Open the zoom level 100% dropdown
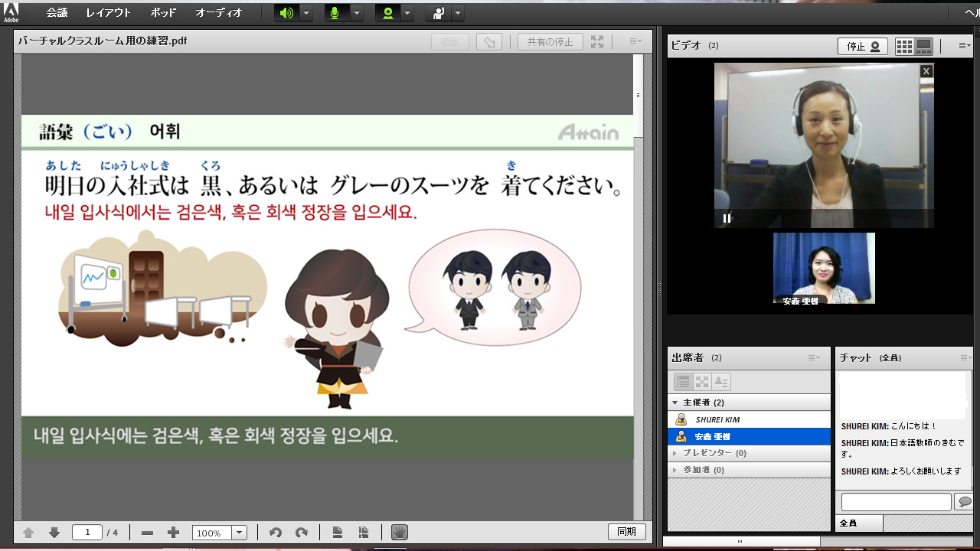980x551 pixels. pyautogui.click(x=240, y=533)
